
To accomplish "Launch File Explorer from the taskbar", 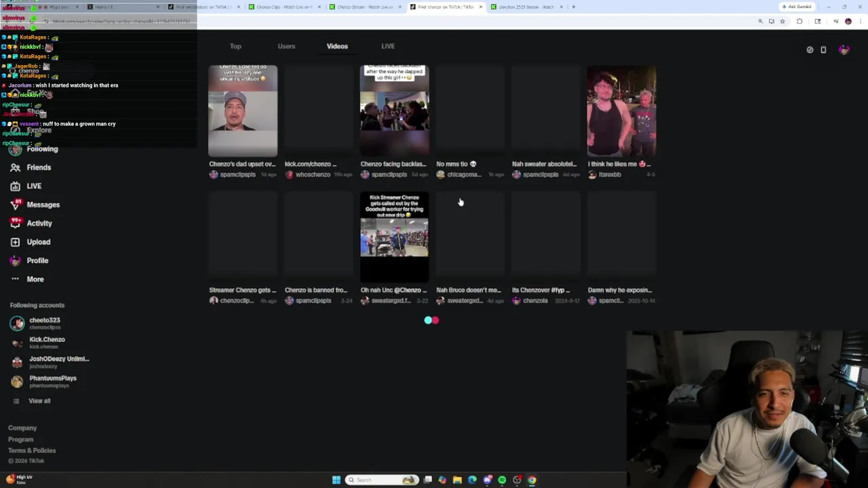I will [x=457, y=480].
